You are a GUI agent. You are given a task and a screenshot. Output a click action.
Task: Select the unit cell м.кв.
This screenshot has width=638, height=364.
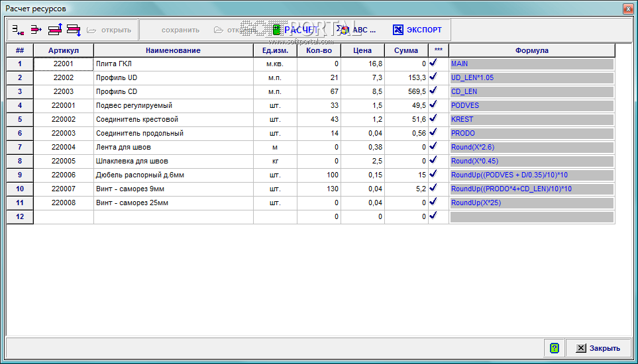coord(275,64)
